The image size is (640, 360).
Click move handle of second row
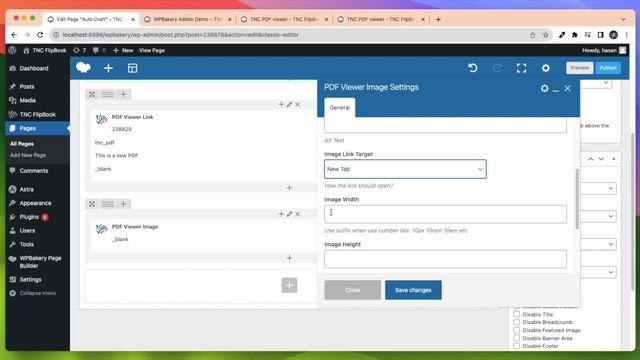92,204
